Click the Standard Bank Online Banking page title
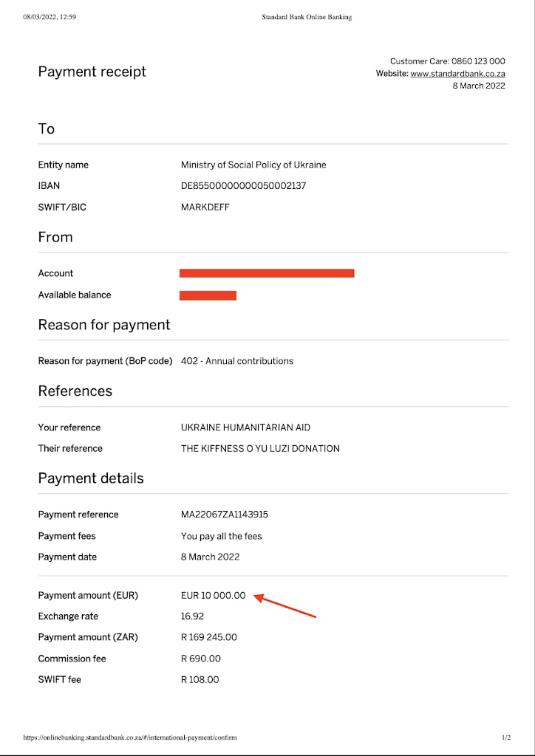Screen dimensions: 535x756 click(x=307, y=17)
